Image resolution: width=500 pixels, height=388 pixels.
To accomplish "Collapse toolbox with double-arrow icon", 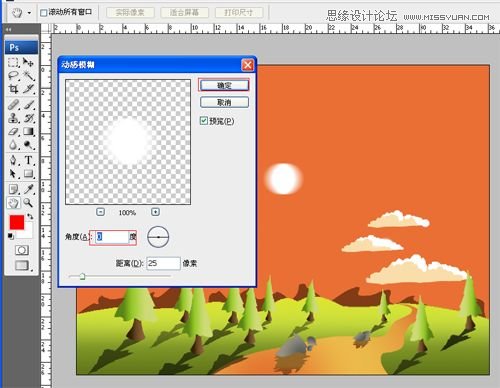I will (x=9, y=30).
